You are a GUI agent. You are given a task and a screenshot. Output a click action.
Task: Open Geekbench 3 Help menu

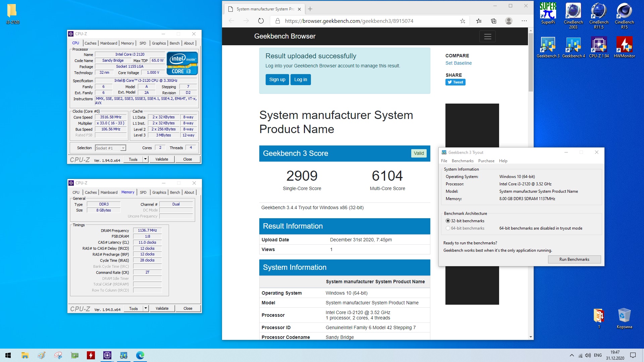click(503, 161)
